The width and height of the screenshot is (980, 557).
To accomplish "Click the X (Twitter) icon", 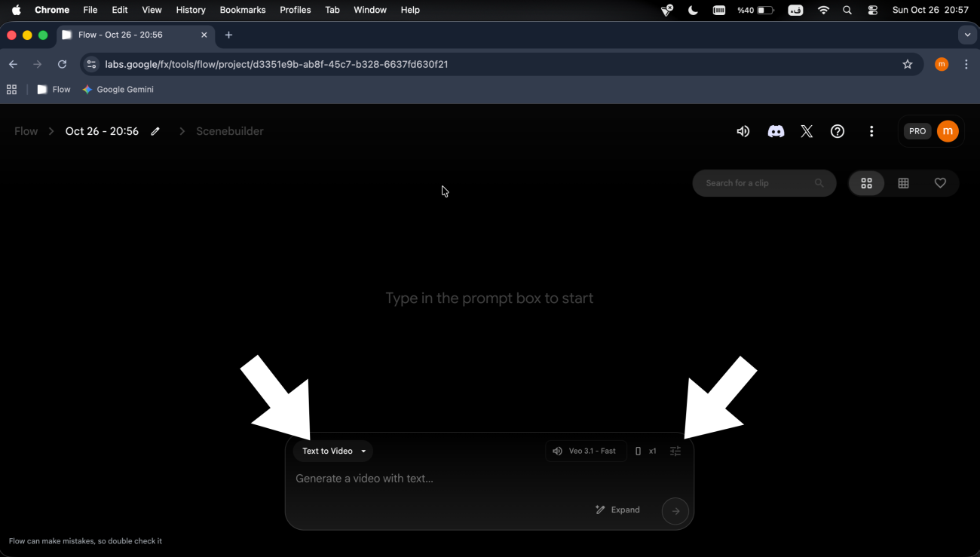I will pyautogui.click(x=807, y=131).
